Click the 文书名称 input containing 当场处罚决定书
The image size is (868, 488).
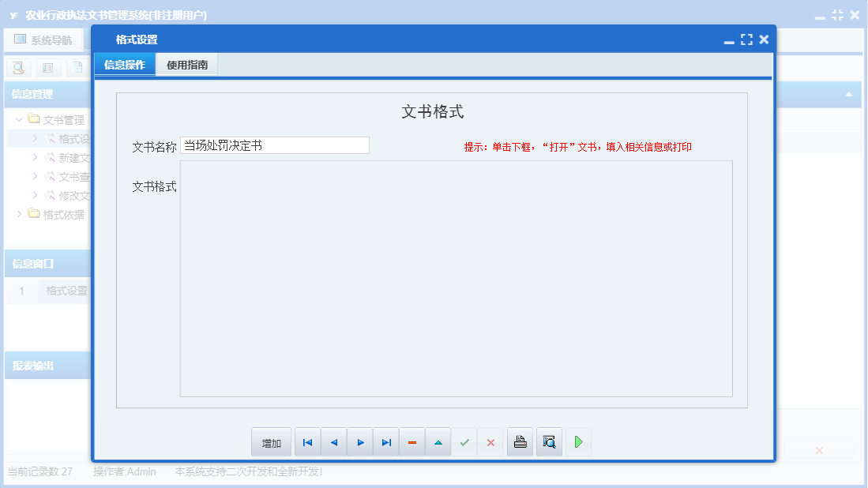(x=273, y=145)
